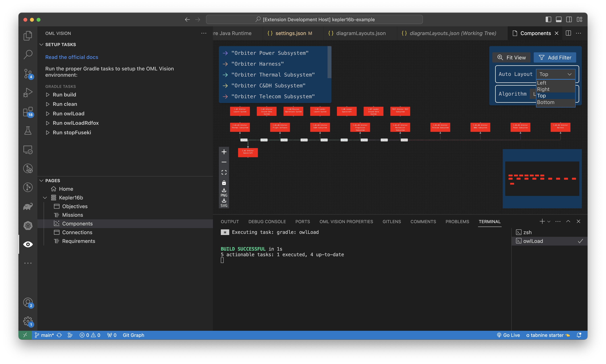Choose Bottom in Auto Layout list

(x=555, y=102)
